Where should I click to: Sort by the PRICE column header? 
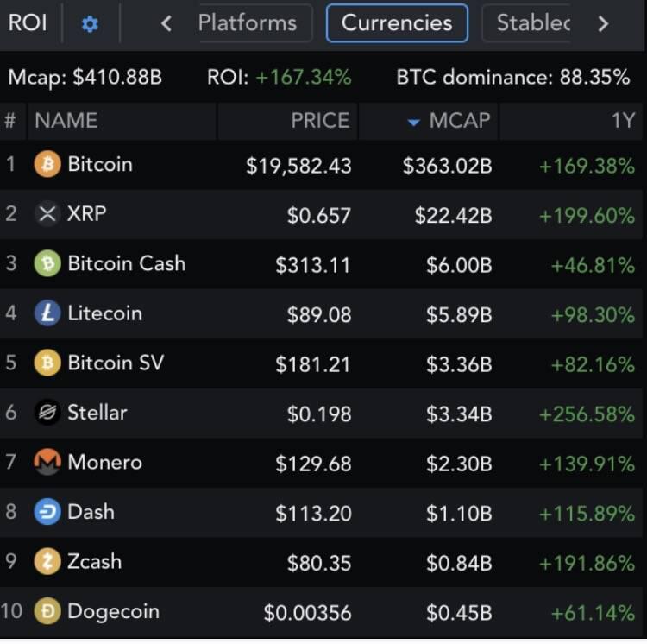tap(319, 121)
